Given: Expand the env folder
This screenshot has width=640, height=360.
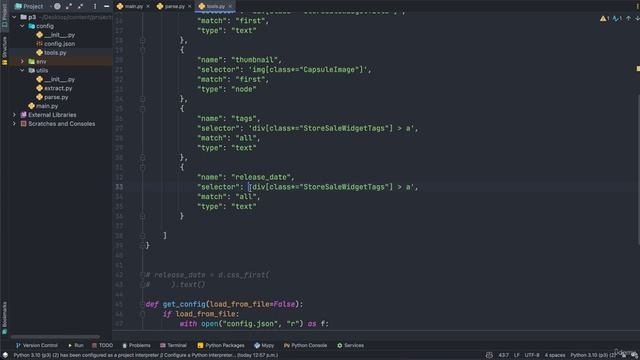Looking at the screenshot, I should point(22,61).
